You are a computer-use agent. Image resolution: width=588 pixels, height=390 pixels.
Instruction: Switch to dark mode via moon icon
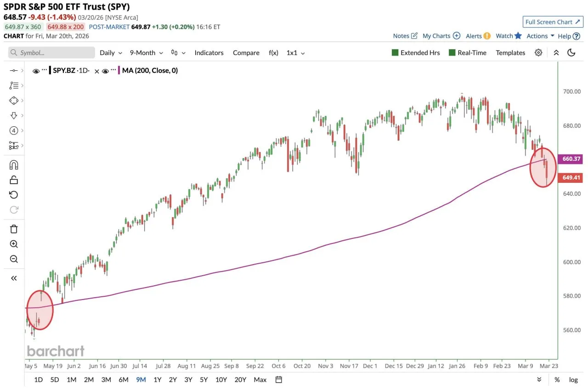(571, 52)
